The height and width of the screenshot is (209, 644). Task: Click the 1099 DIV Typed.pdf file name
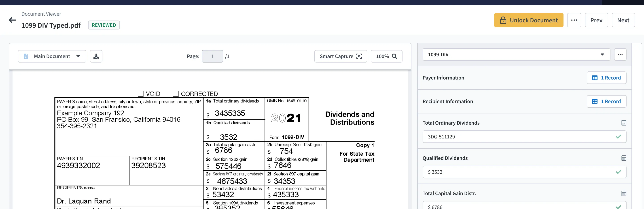click(51, 25)
